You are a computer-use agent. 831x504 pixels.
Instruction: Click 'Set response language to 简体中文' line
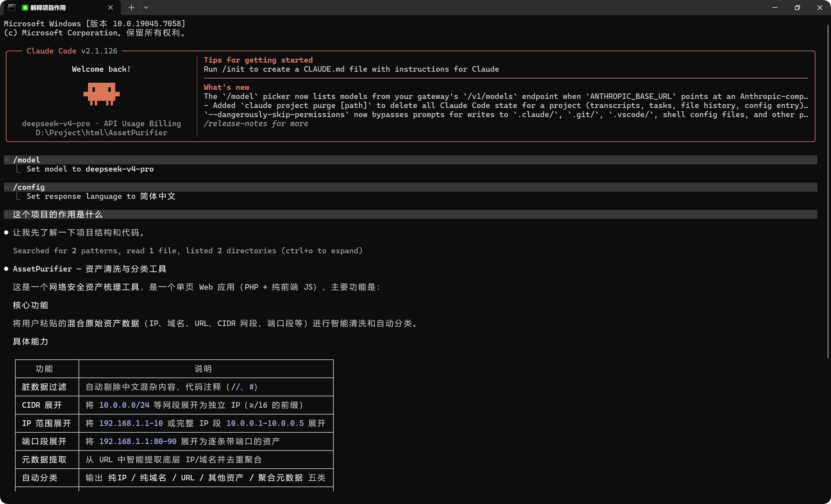click(x=101, y=196)
